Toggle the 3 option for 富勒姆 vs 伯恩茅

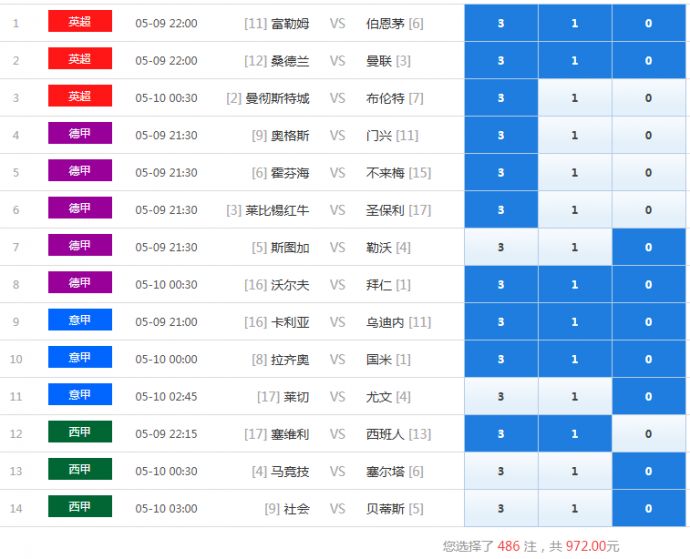[501, 23]
